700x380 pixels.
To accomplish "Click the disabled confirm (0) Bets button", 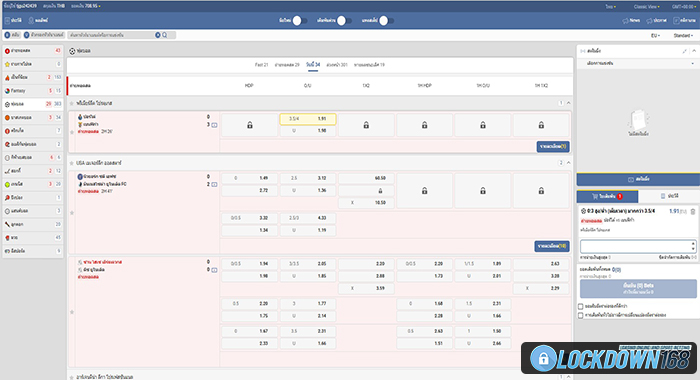I will pyautogui.click(x=638, y=288).
